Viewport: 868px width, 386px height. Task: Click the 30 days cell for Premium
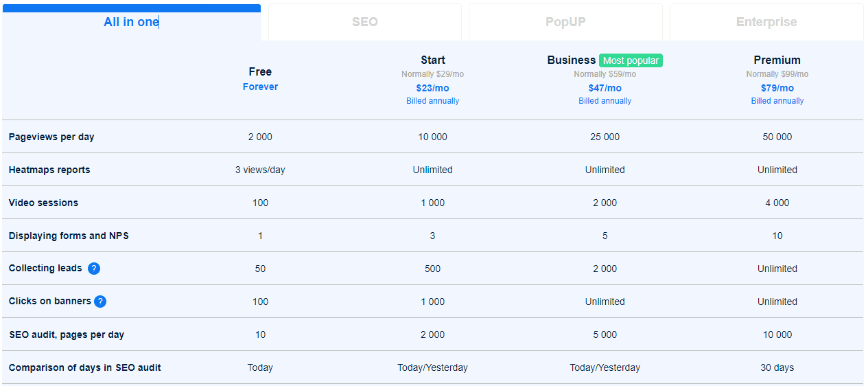(x=777, y=367)
